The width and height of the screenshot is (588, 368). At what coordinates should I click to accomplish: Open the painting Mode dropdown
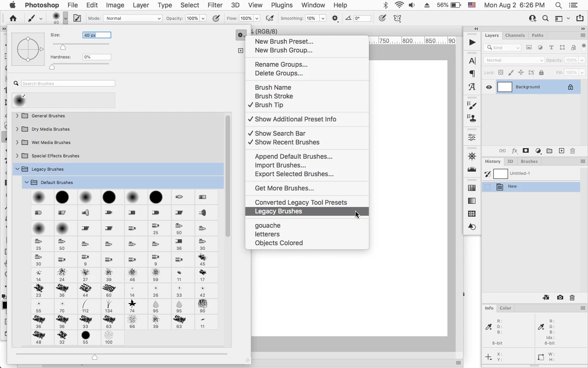(x=133, y=18)
